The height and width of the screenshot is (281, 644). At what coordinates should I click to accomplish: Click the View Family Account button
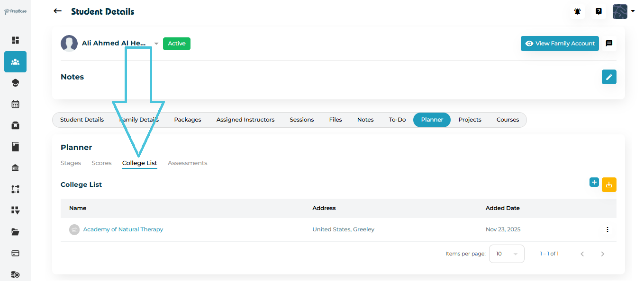point(560,44)
